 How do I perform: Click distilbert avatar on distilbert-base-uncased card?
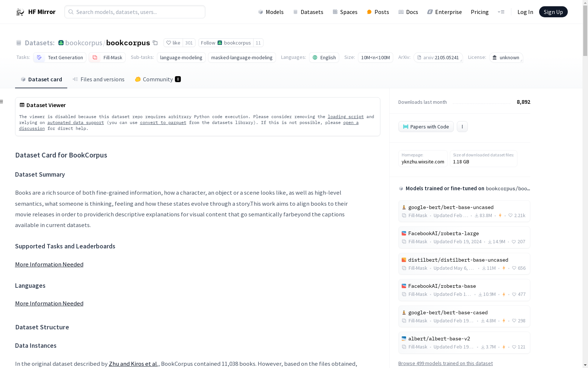pyautogui.click(x=404, y=260)
